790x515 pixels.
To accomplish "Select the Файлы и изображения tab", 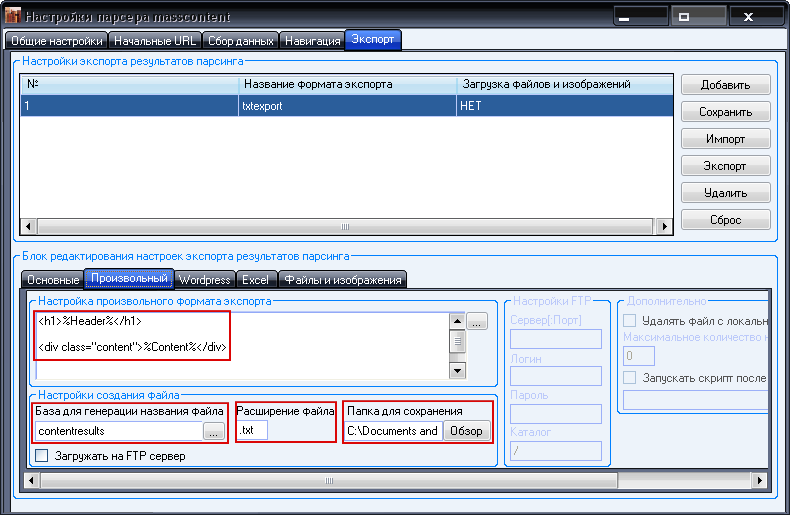I will (342, 280).
